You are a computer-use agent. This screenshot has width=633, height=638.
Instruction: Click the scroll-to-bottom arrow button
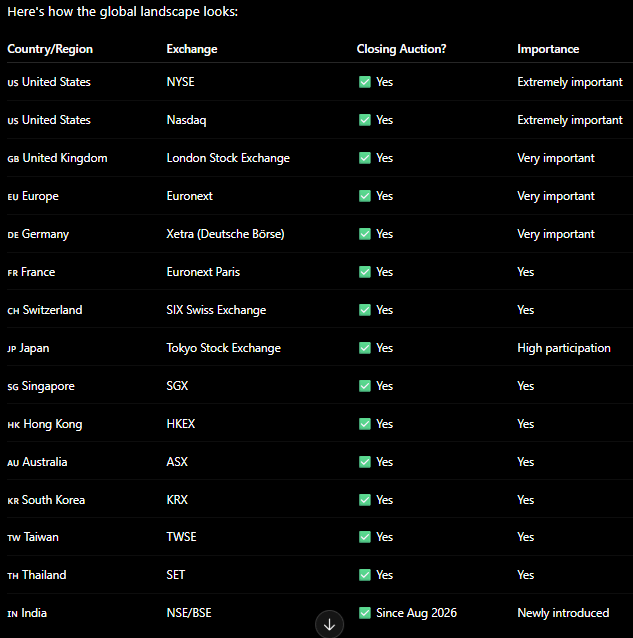tap(329, 624)
